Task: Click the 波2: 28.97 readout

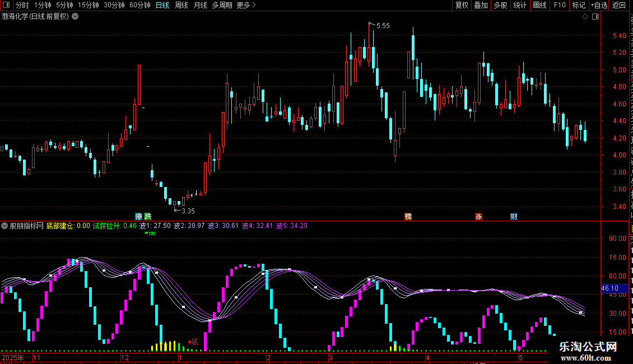Action: pos(189,226)
